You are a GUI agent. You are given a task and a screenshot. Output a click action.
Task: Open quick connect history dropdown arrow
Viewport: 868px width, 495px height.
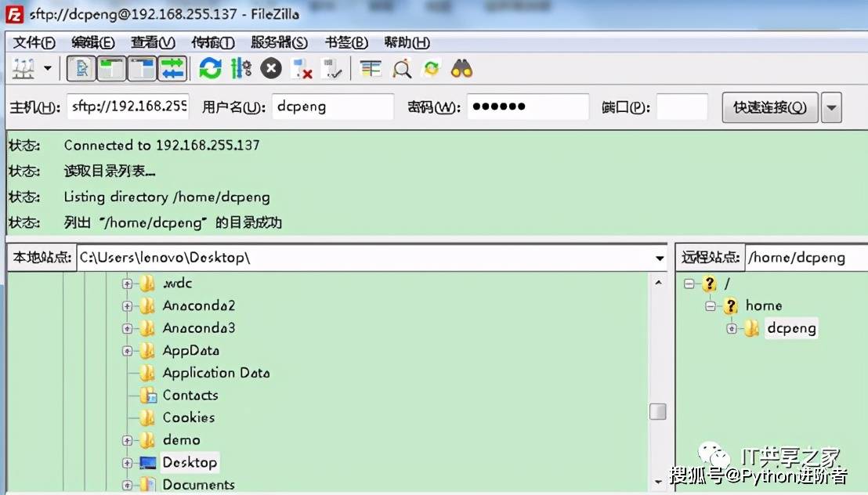click(x=831, y=107)
